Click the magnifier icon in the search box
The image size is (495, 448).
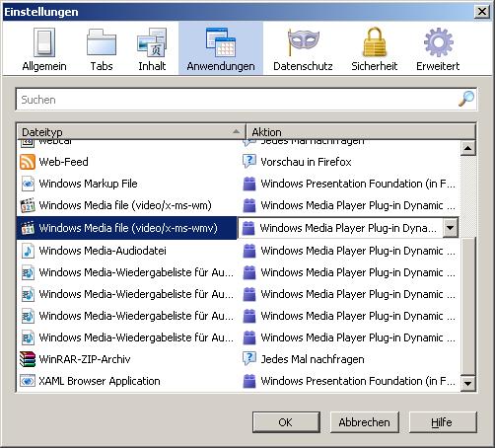[x=466, y=99]
